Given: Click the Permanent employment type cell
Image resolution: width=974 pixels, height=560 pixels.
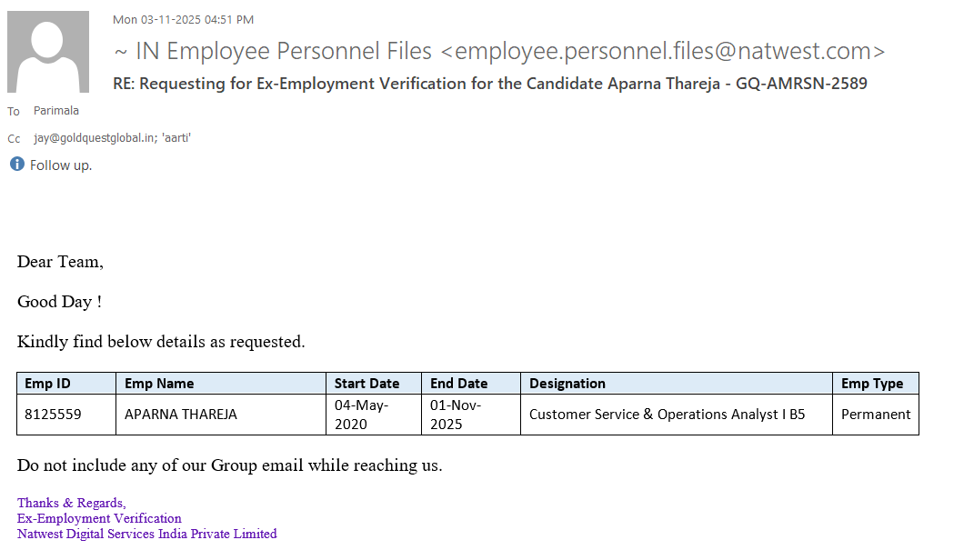Looking at the screenshot, I should [876, 415].
